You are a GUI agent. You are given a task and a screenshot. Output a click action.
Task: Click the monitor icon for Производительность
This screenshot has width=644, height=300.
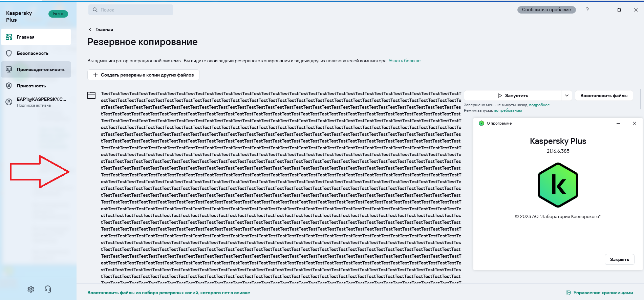tap(9, 69)
